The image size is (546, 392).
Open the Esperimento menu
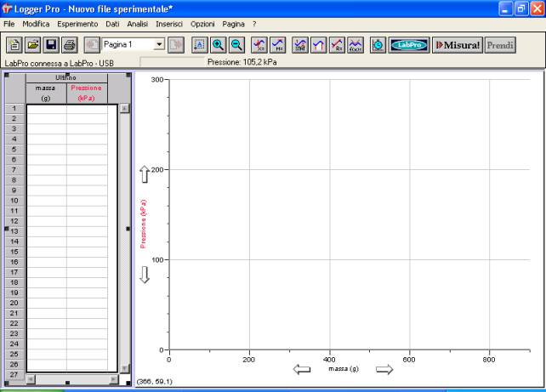(x=77, y=24)
